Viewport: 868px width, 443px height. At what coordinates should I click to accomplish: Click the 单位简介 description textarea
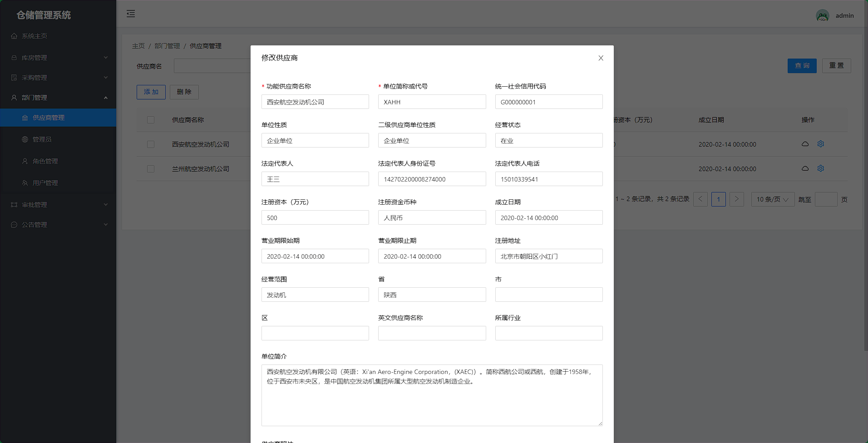[432, 395]
